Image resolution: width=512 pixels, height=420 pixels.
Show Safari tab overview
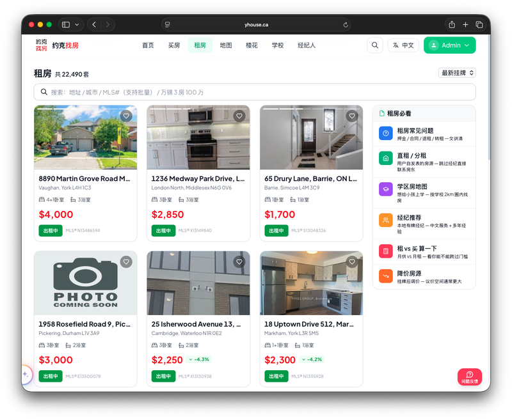tap(479, 24)
